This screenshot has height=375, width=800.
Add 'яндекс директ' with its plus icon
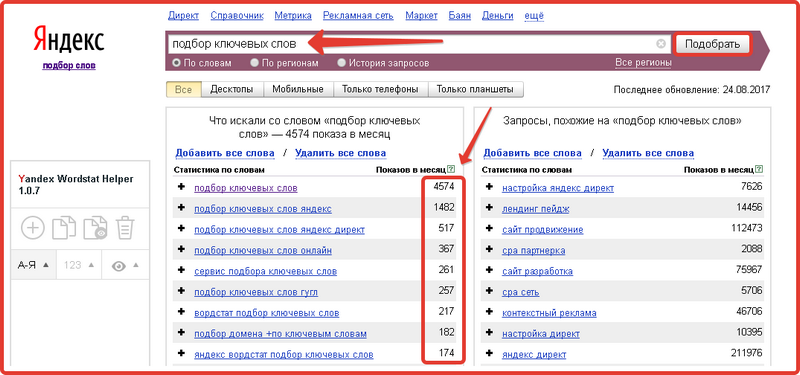click(489, 354)
